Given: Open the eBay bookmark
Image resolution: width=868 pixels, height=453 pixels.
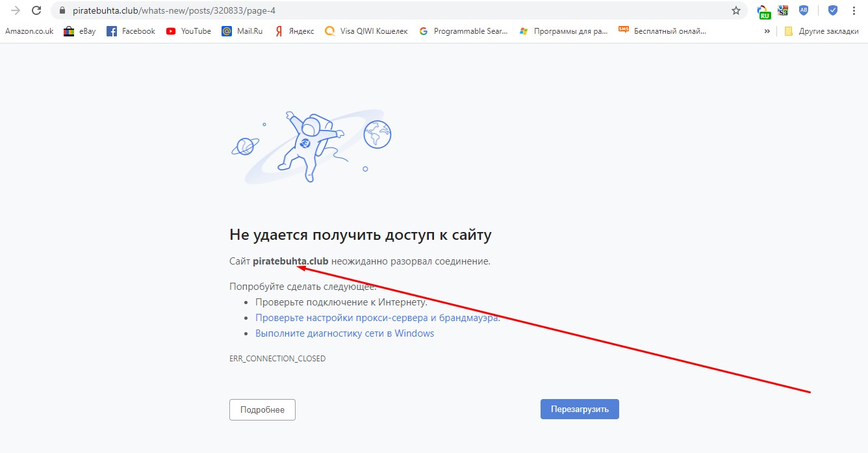Looking at the screenshot, I should [79, 31].
